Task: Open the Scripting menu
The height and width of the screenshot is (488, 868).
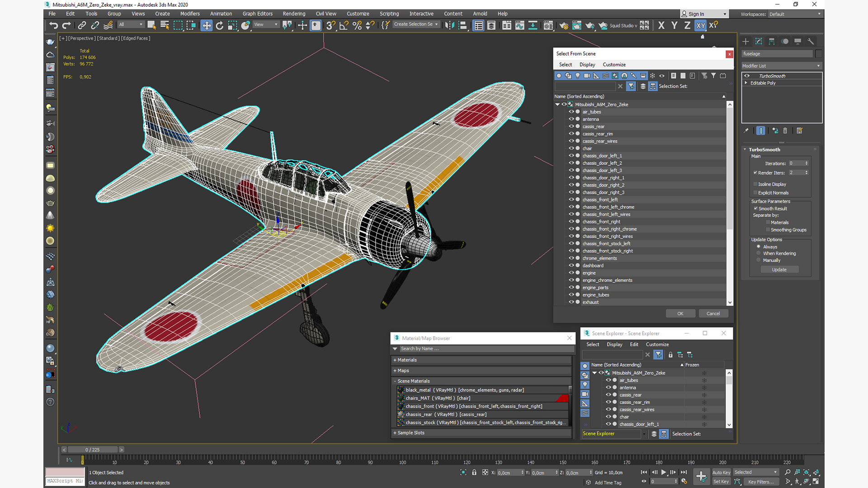Action: click(389, 14)
